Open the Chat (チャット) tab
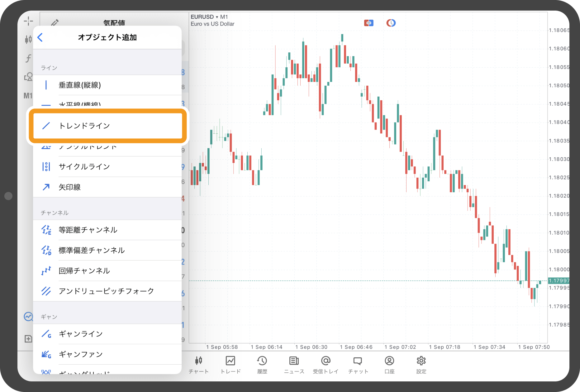Viewport: 580px width, 392px height. (x=358, y=365)
